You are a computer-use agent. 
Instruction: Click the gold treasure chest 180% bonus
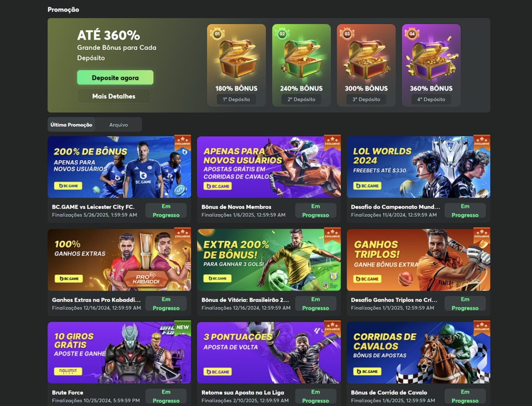236,65
